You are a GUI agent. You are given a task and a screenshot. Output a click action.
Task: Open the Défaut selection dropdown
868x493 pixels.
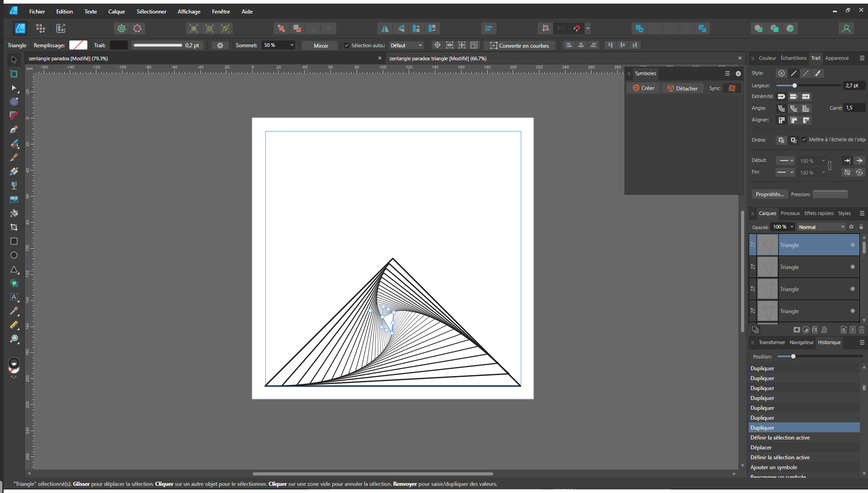click(x=407, y=45)
